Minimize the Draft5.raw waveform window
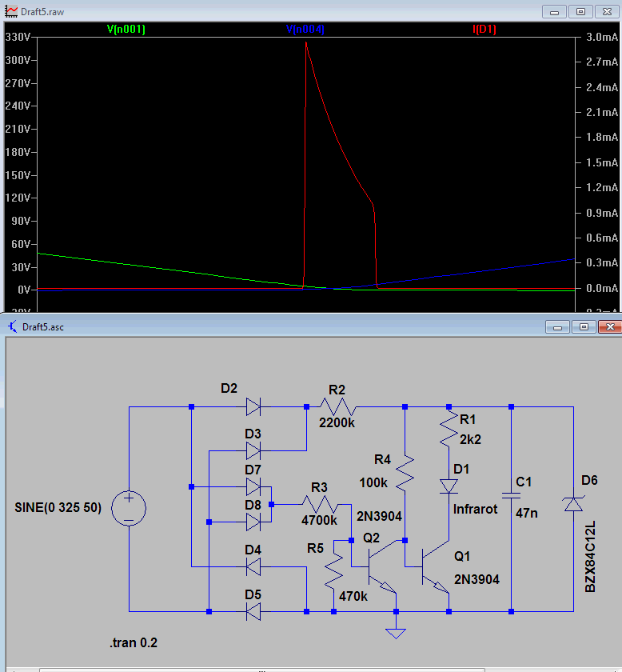Image resolution: width=622 pixels, height=672 pixels. pyautogui.click(x=554, y=11)
